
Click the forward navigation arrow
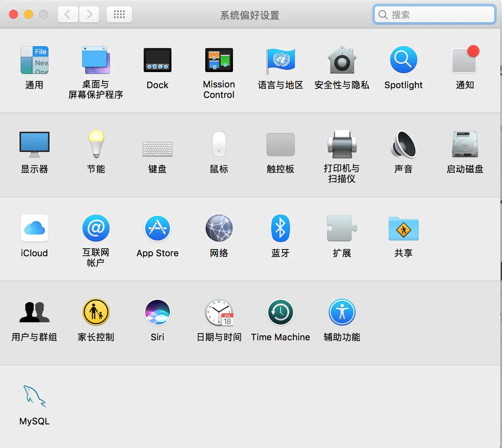click(89, 15)
